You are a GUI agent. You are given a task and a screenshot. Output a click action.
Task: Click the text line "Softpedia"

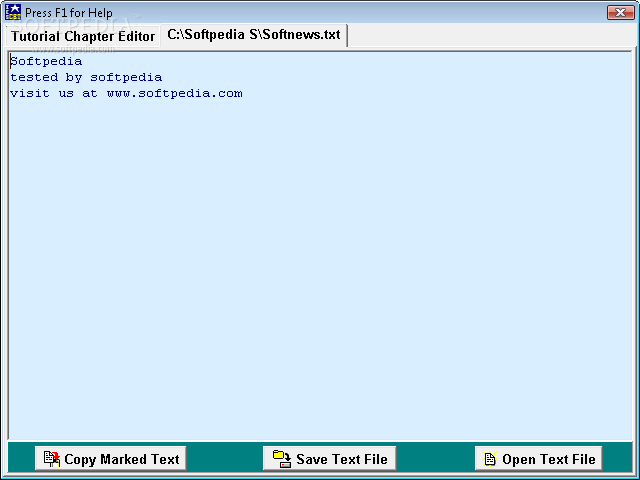[46, 61]
